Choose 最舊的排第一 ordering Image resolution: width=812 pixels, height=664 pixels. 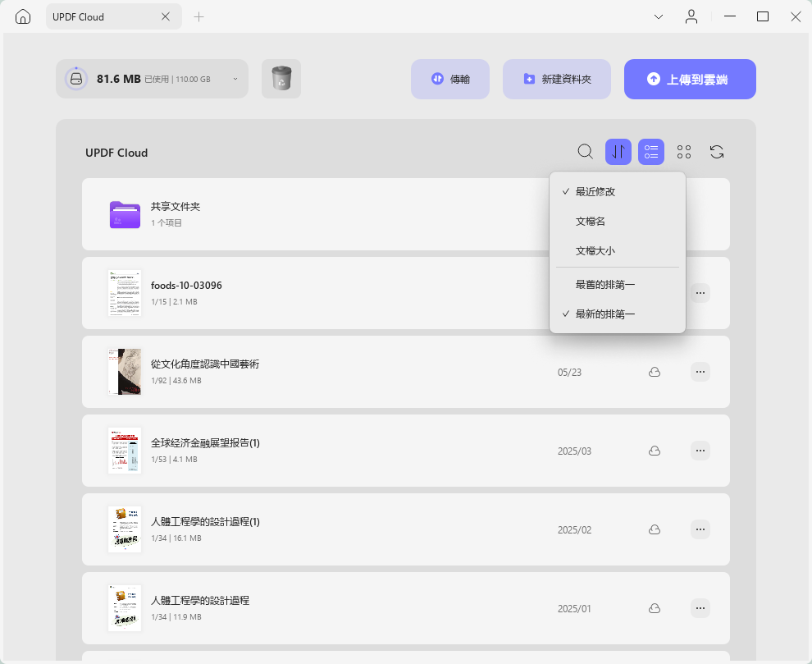(x=618, y=285)
